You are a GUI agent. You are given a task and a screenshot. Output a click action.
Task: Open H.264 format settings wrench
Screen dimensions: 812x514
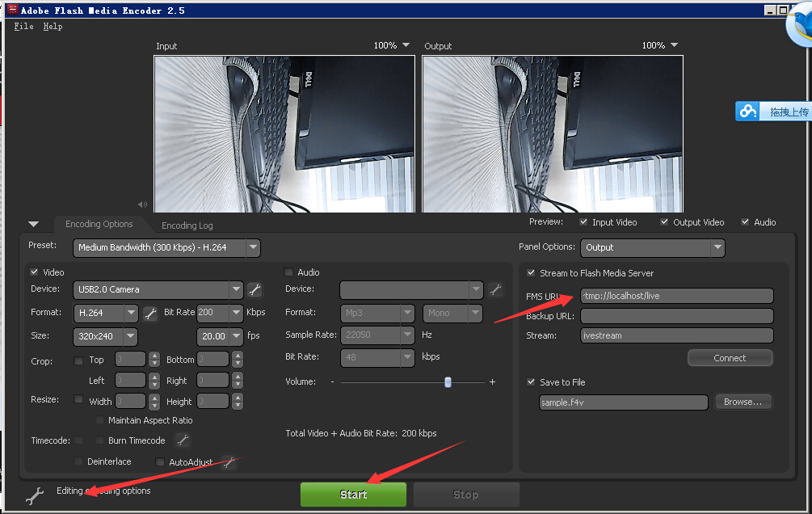pos(150,313)
